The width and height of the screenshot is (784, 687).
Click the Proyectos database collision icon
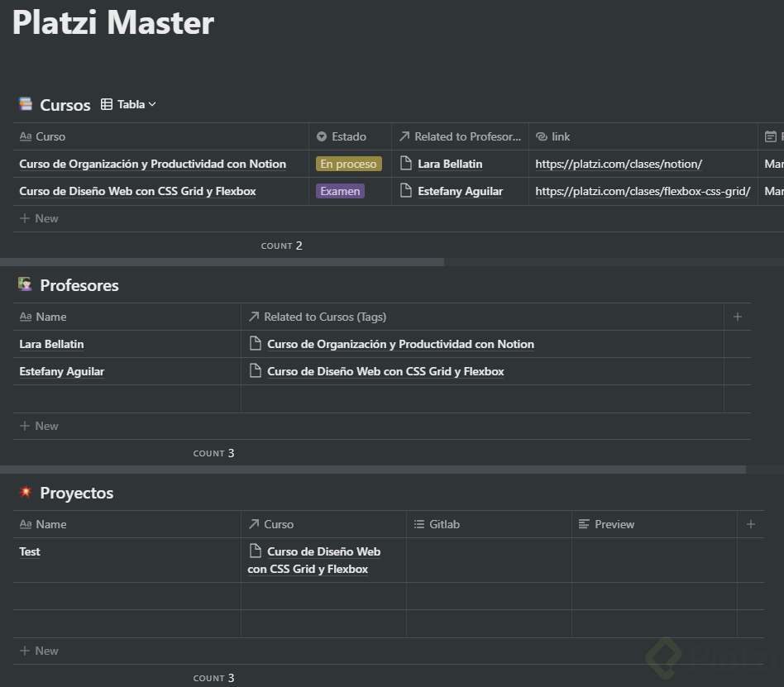(x=26, y=492)
